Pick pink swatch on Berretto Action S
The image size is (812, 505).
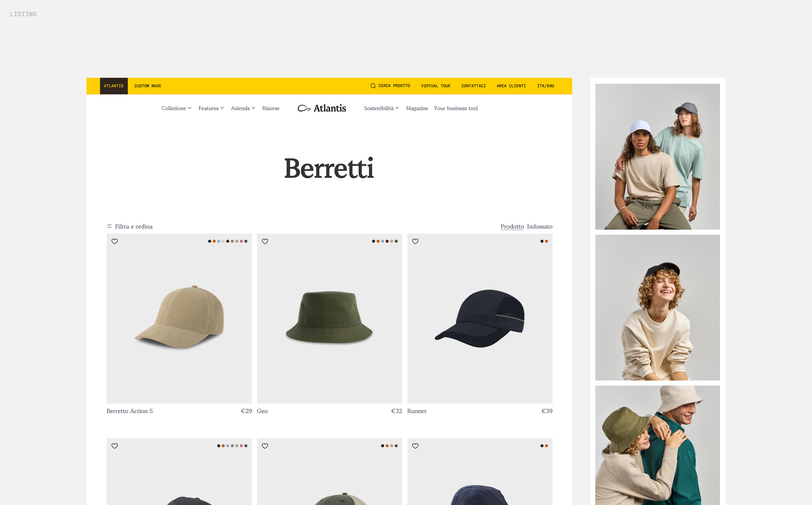[241, 241]
